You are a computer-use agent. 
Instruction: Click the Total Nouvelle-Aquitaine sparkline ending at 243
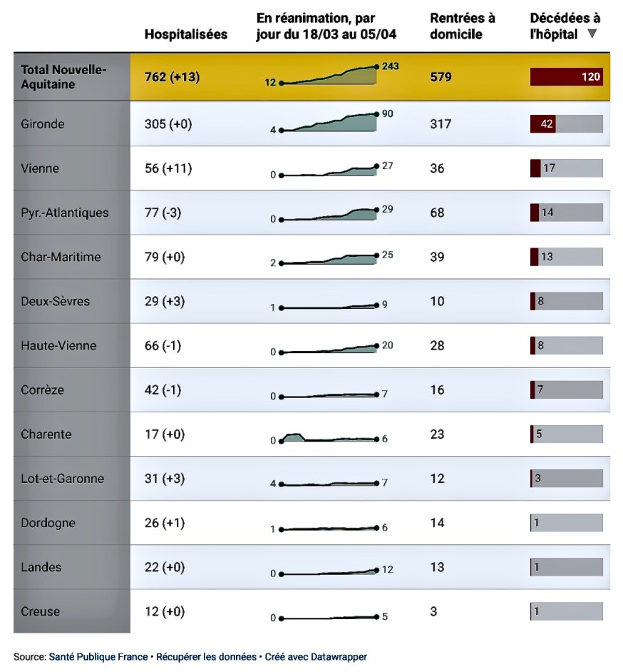(329, 76)
